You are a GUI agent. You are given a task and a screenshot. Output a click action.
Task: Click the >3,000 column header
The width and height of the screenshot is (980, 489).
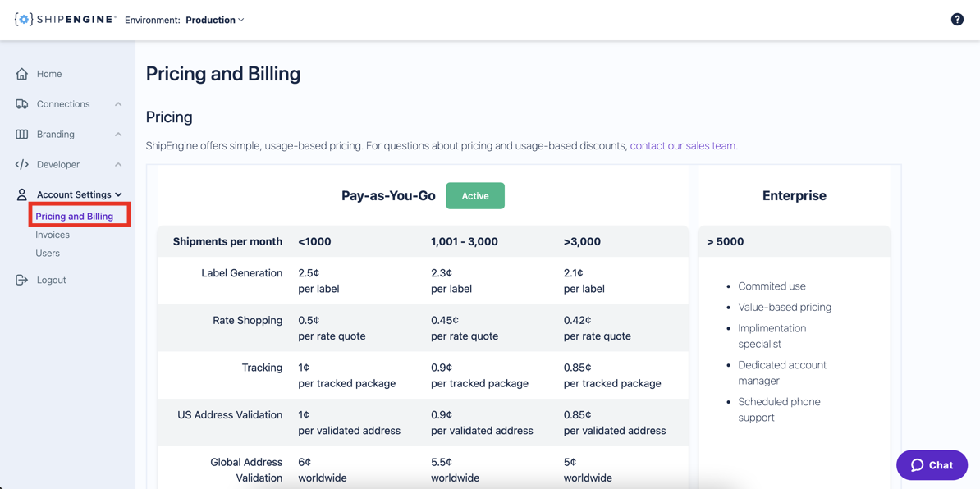[582, 242]
